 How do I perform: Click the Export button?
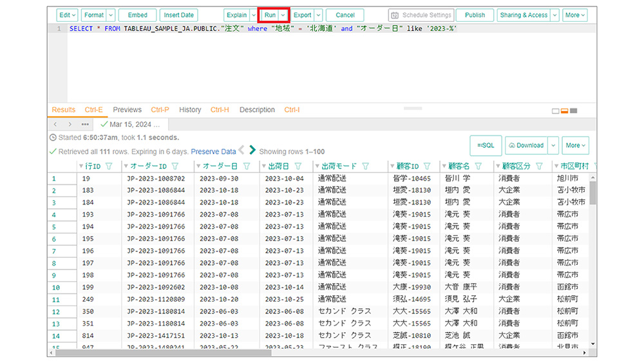tap(302, 15)
